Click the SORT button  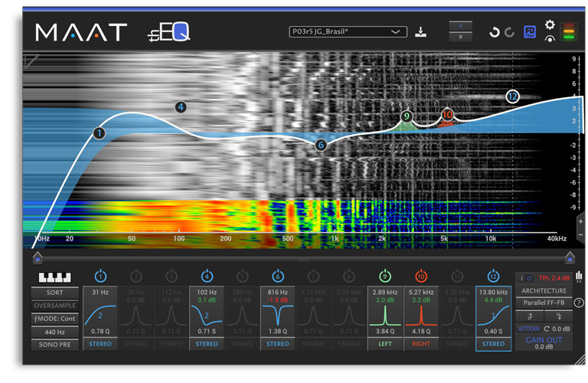click(x=54, y=293)
